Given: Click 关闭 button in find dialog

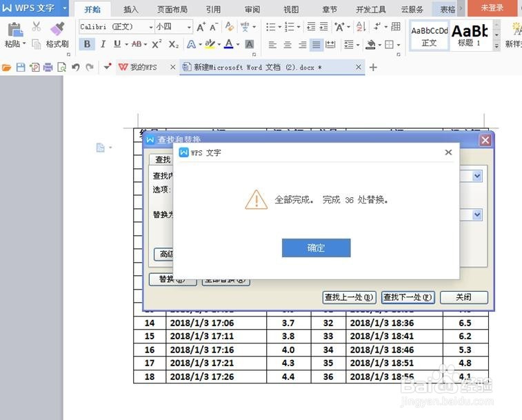Looking at the screenshot, I should pos(464,297).
